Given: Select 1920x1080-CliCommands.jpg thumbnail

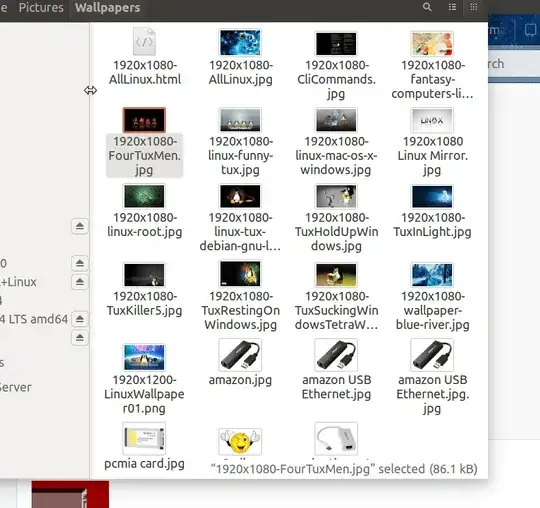Looking at the screenshot, I should 336,44.
